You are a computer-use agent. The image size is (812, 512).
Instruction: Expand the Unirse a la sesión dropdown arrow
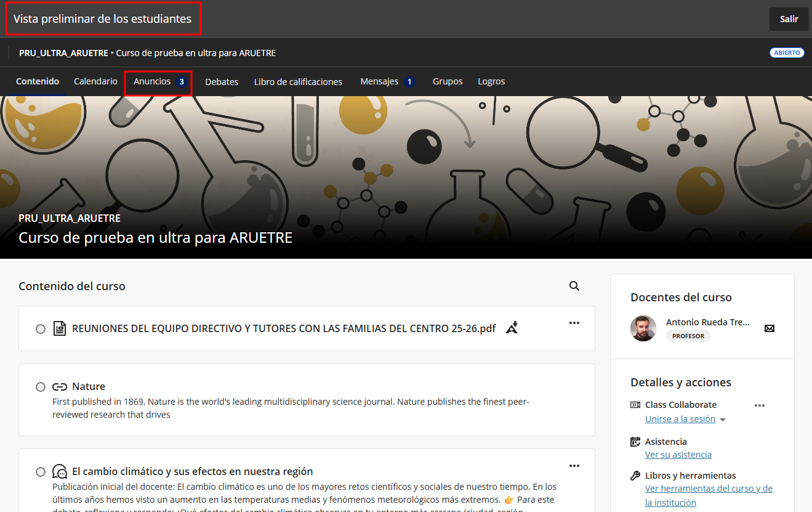pyautogui.click(x=723, y=420)
